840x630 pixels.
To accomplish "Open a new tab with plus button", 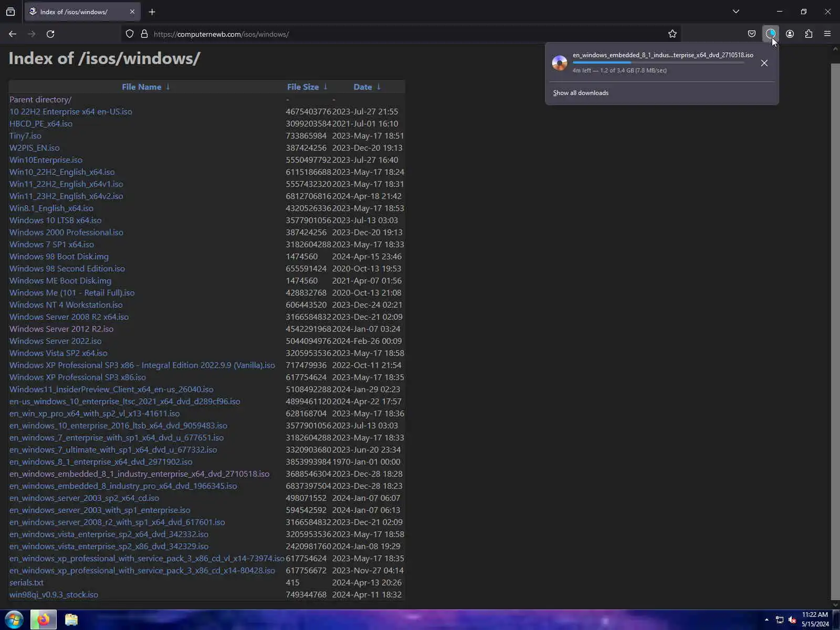I will coord(152,12).
